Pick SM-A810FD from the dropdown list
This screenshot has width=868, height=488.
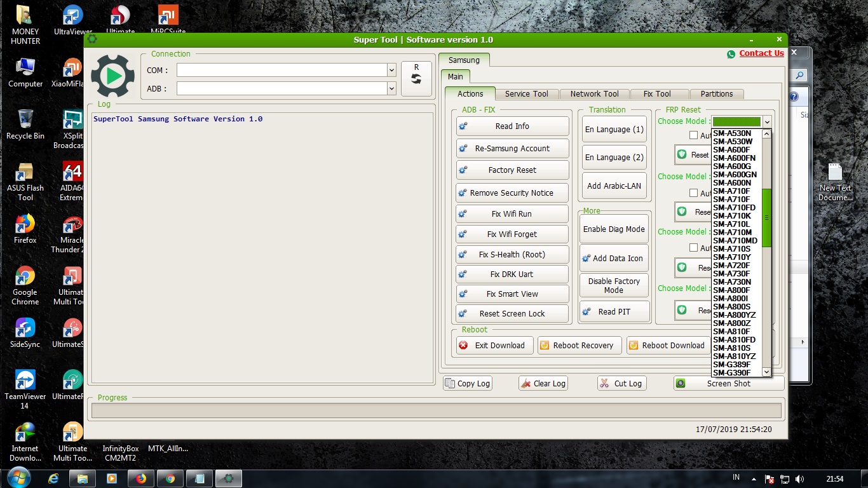click(736, 340)
